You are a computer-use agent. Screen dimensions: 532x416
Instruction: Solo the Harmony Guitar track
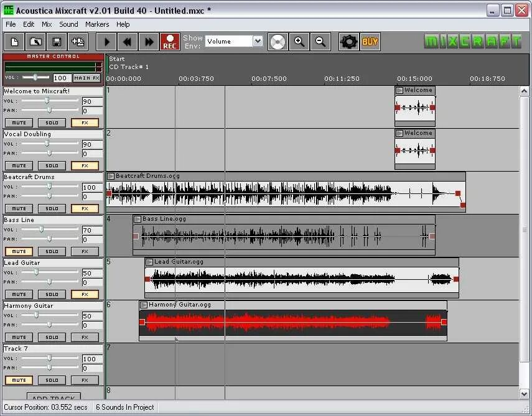(x=52, y=338)
